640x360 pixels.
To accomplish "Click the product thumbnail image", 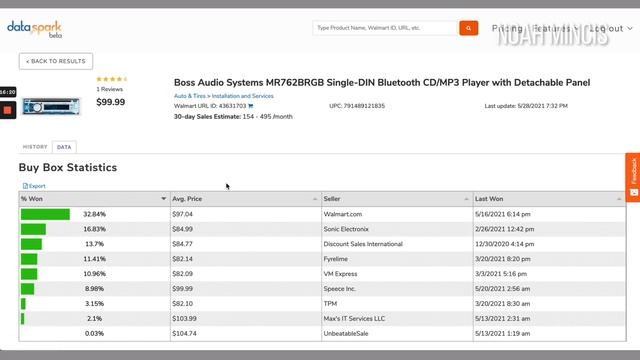I will [x=51, y=107].
